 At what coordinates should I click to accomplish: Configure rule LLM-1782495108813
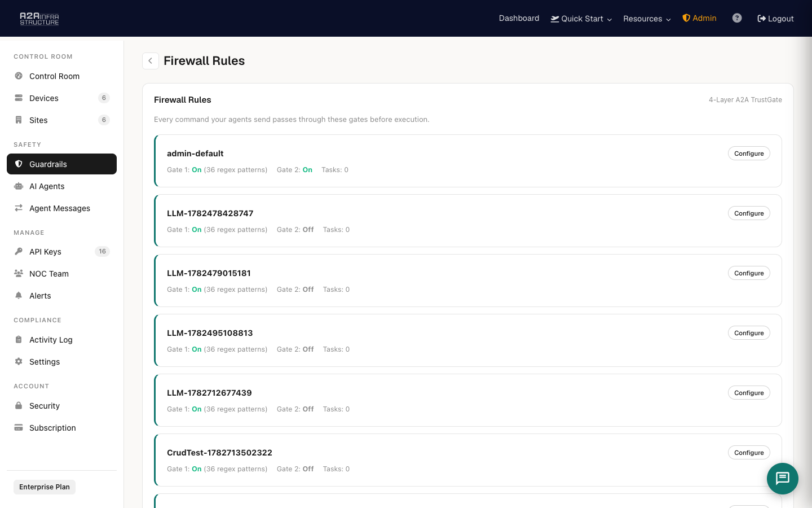[x=749, y=333]
